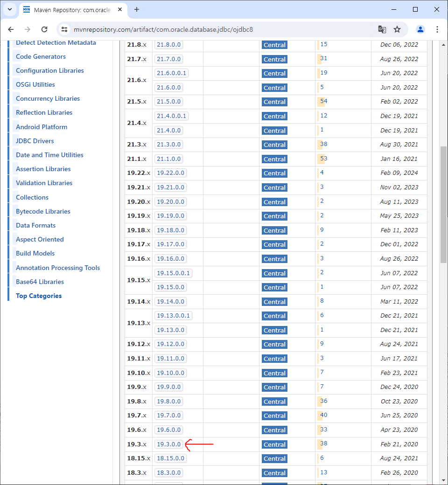Open version 21.1.0.0 link
Screen dimensions: 448x485
tap(169, 159)
